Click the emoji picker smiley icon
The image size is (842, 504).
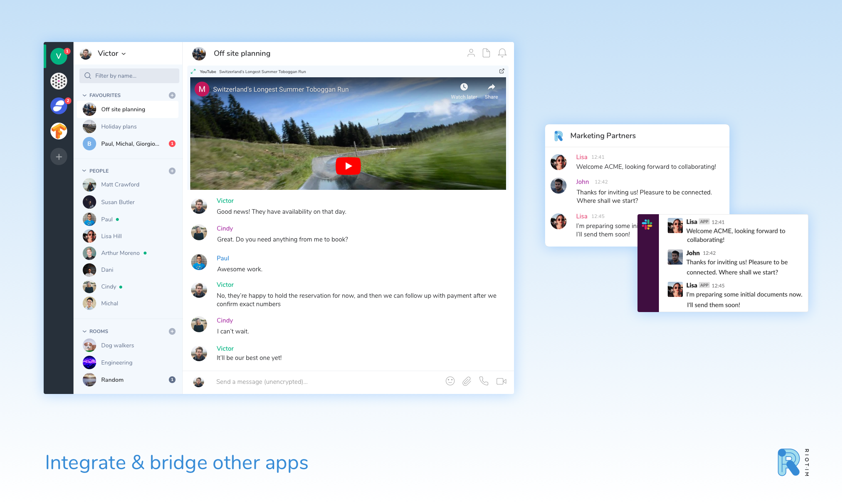point(450,381)
